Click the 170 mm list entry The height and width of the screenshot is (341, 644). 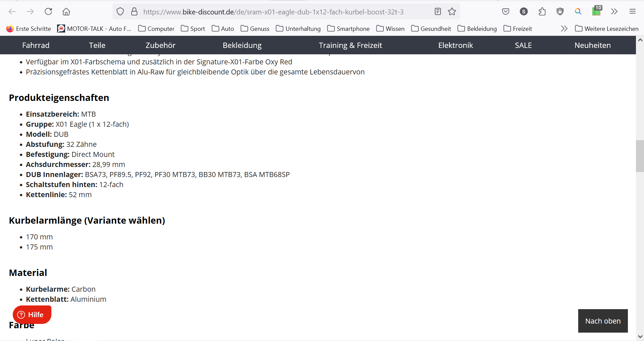click(39, 237)
